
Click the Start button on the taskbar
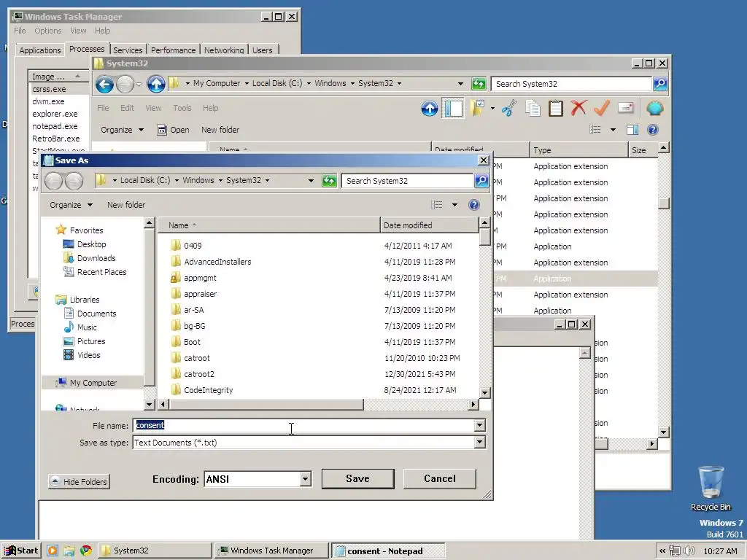(21, 551)
